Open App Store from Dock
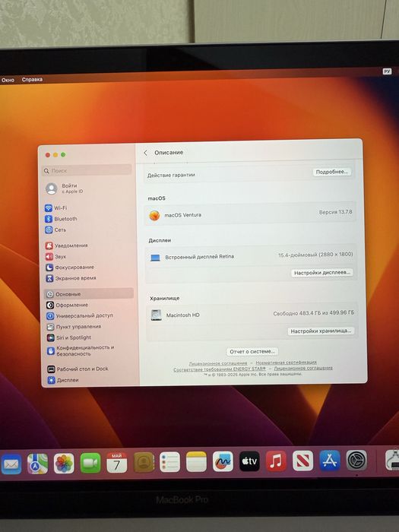This screenshot has width=399, height=532. pyautogui.click(x=330, y=461)
